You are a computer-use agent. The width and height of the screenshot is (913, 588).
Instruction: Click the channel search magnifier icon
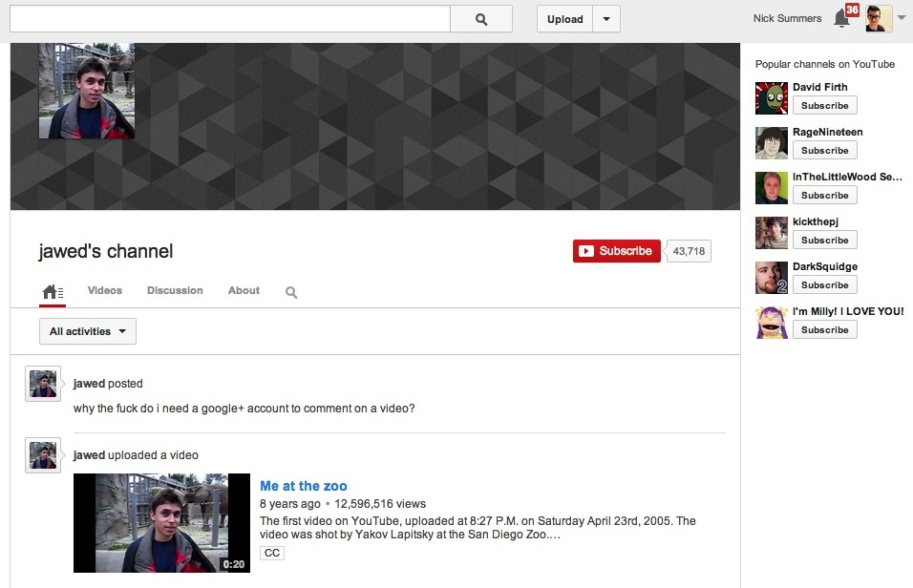[x=291, y=292]
